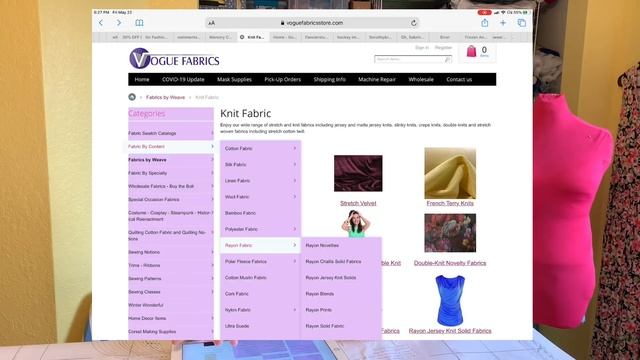Tap Safari's forward arrow
The height and width of the screenshot is (360, 640).
click(119, 23)
